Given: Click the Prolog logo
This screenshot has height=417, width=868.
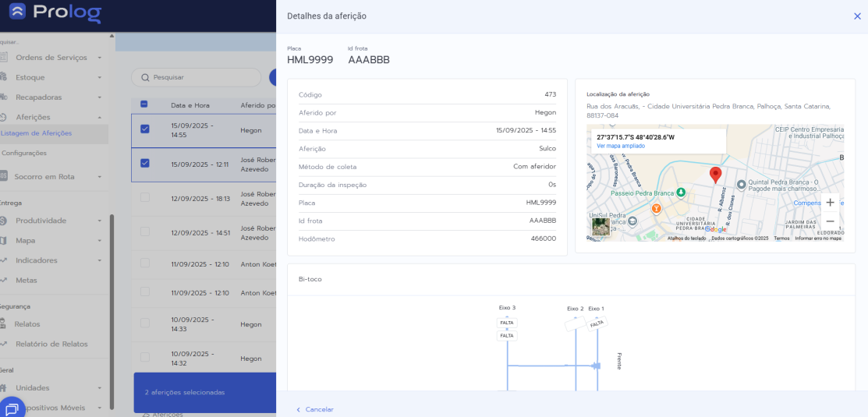Looking at the screenshot, I should [x=55, y=13].
